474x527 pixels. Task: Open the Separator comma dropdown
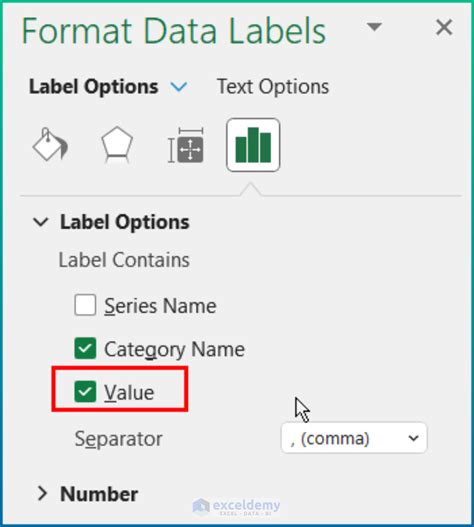click(x=354, y=438)
